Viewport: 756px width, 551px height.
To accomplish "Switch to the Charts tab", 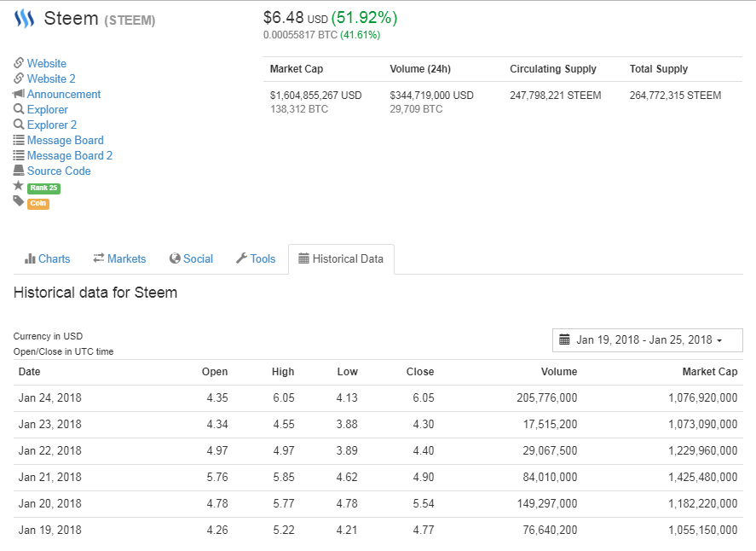I will [x=47, y=259].
